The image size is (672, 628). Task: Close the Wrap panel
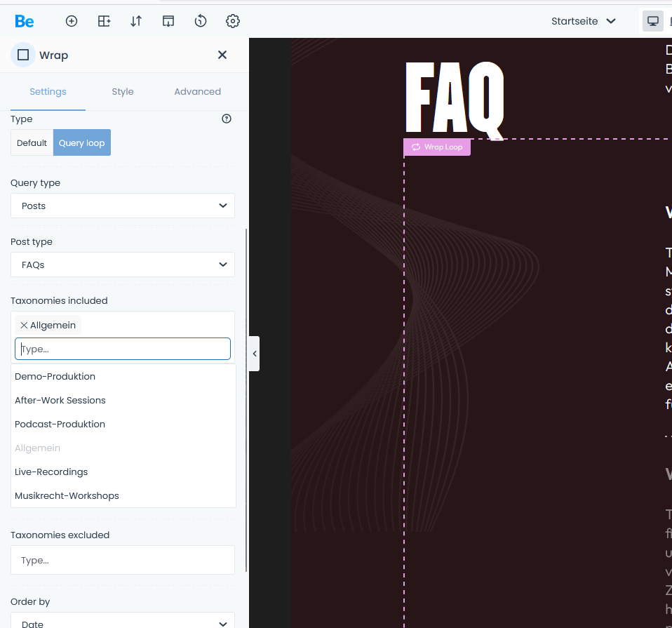[222, 55]
